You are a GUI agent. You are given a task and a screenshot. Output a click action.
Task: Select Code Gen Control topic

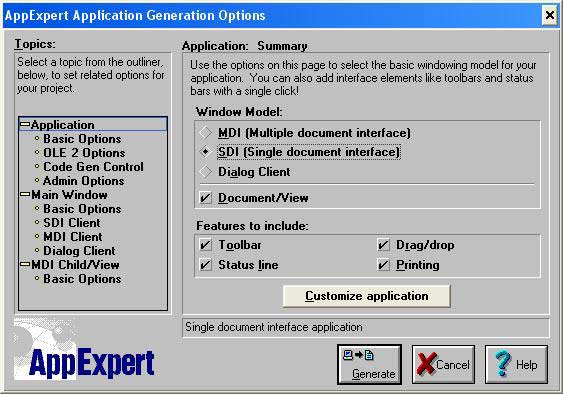pos(93,167)
